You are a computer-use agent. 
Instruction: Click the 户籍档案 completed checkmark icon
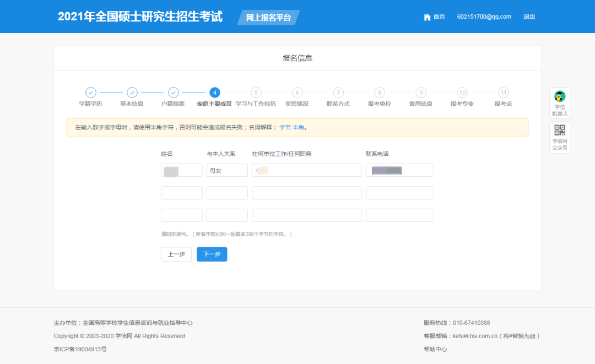[174, 93]
